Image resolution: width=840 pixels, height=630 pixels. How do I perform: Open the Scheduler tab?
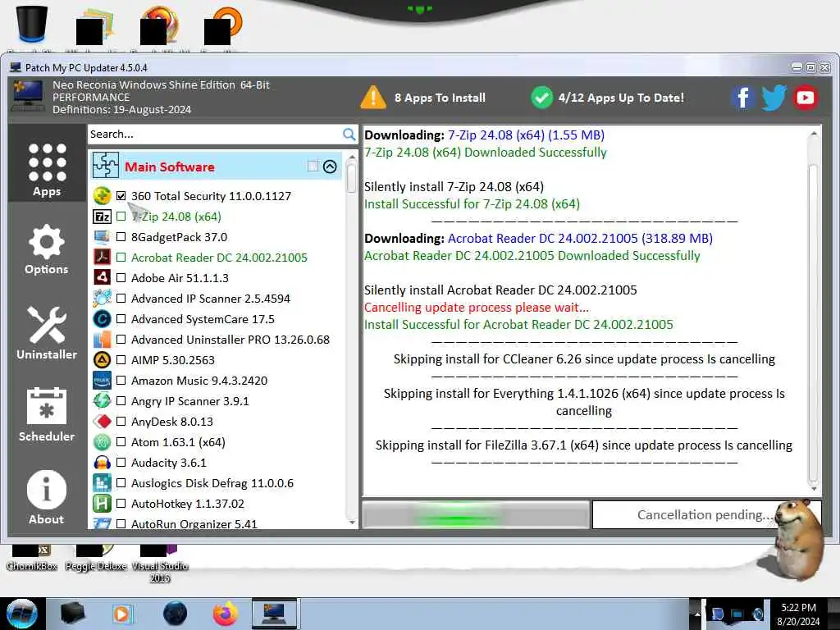click(47, 414)
